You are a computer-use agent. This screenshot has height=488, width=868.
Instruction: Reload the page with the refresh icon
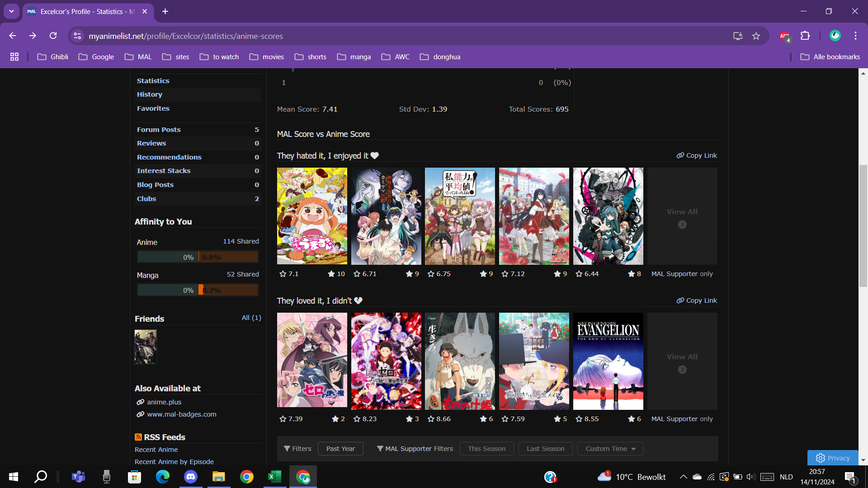pos(53,36)
